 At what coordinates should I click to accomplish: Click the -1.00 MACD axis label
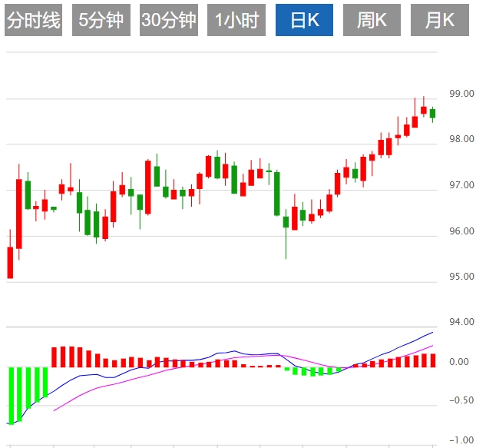click(x=461, y=440)
